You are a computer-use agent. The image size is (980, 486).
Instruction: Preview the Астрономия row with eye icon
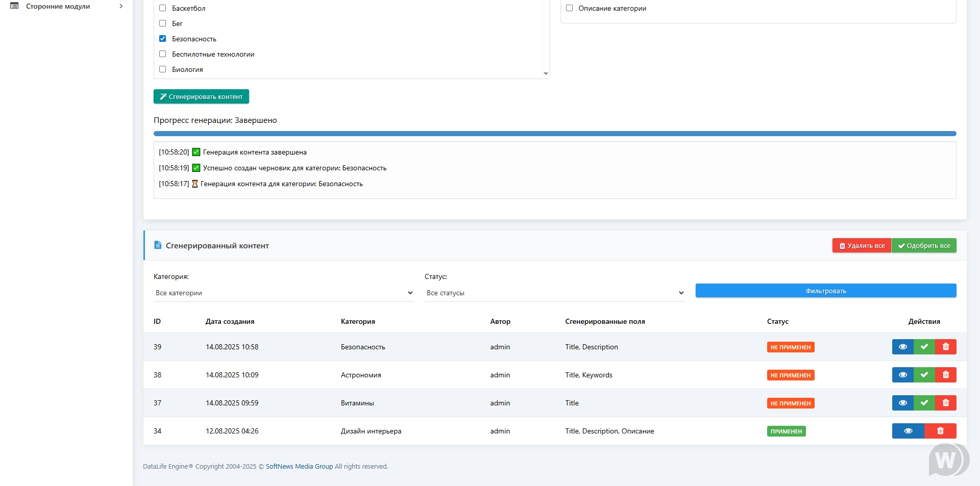point(902,375)
